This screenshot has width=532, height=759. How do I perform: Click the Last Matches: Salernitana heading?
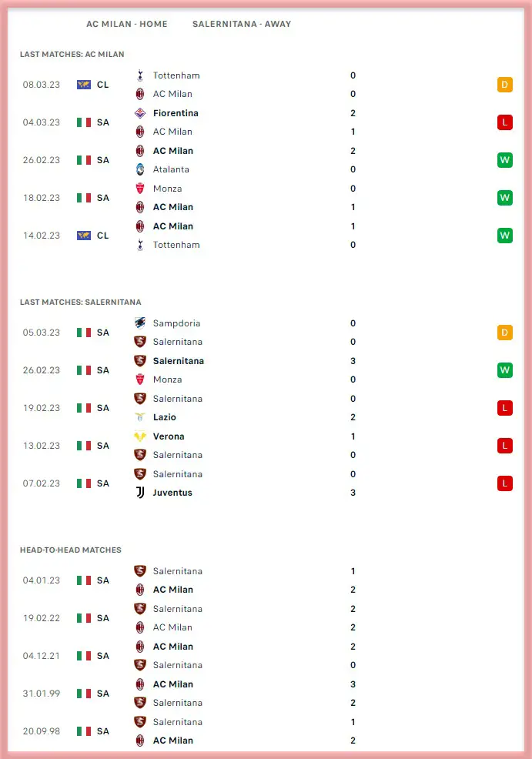click(x=81, y=303)
